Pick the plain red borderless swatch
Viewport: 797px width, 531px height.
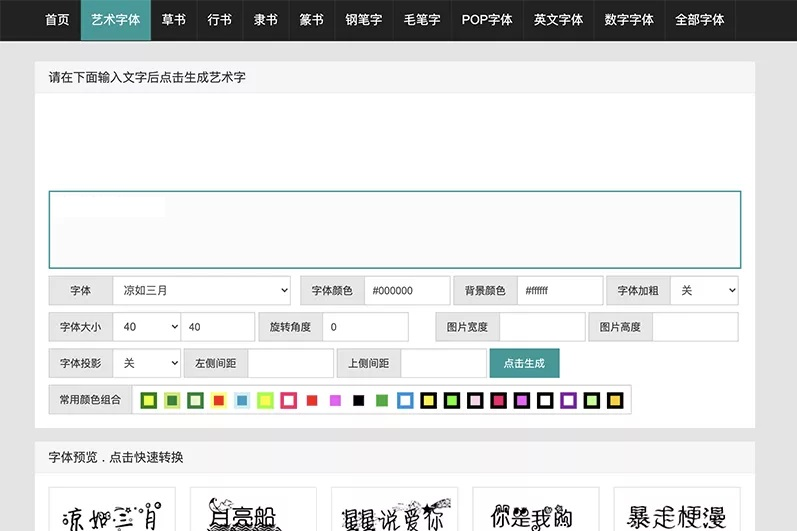coord(312,400)
